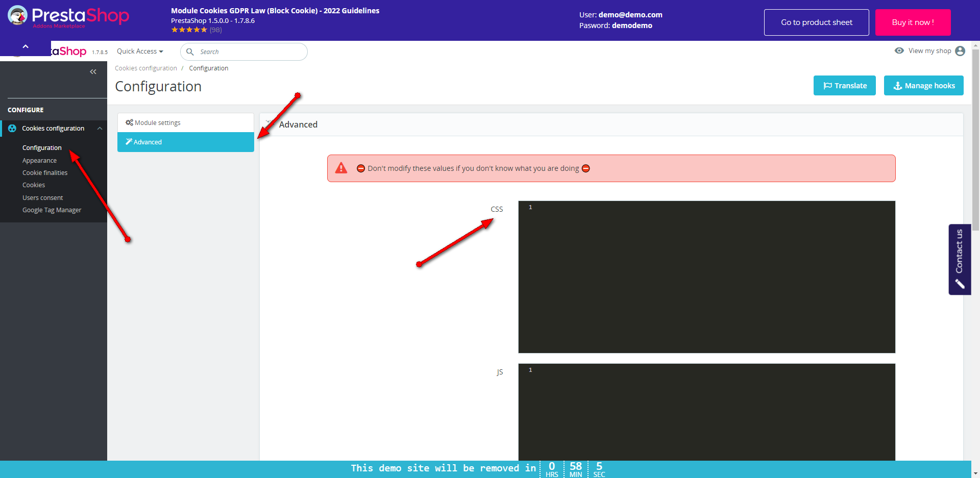Click the star rating in the banner
Image resolution: width=980 pixels, height=478 pixels.
tap(189, 30)
